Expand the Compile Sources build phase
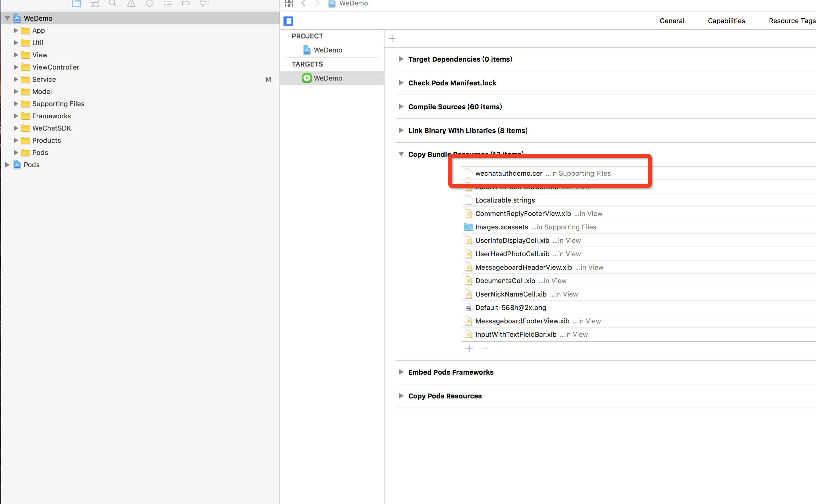The width and height of the screenshot is (816, 504). [x=401, y=107]
